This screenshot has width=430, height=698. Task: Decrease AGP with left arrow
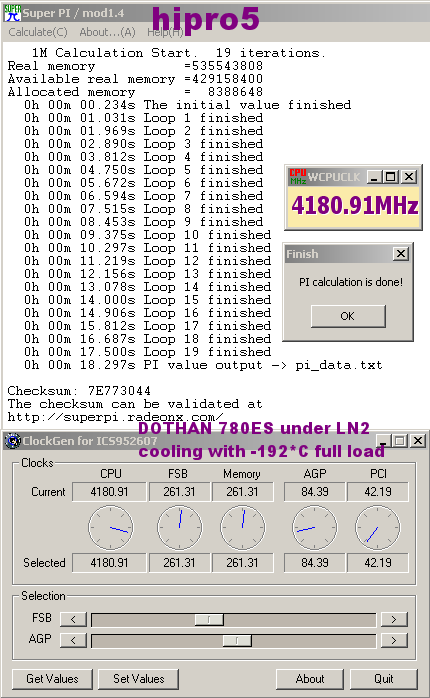(73, 640)
